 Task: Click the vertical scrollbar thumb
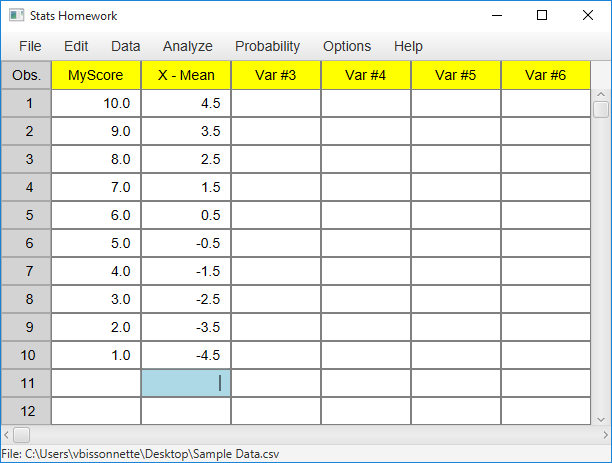[x=601, y=109]
